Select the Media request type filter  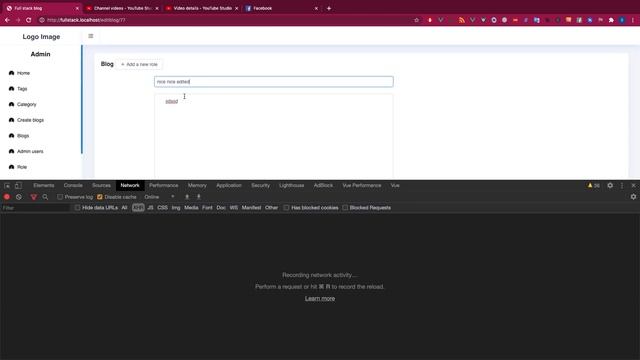[x=191, y=208]
